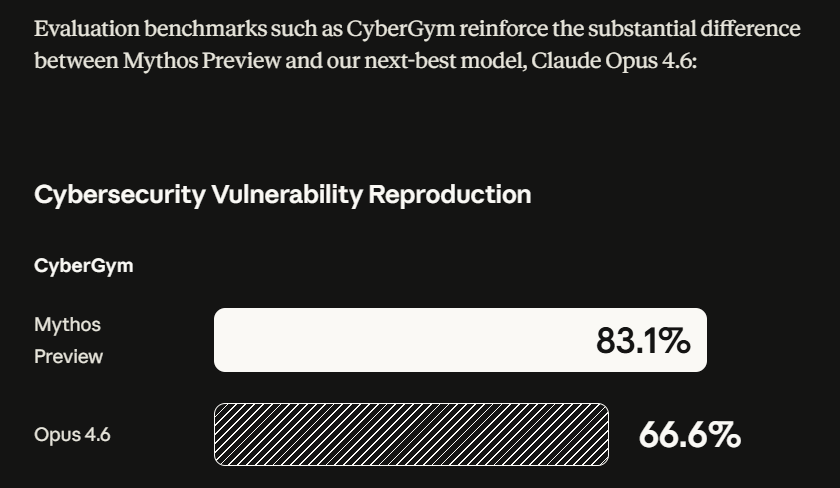Viewport: 840px width, 488px height.
Task: Click the Cybersecurity Vulnerability Reproduction heading
Action: click(282, 194)
